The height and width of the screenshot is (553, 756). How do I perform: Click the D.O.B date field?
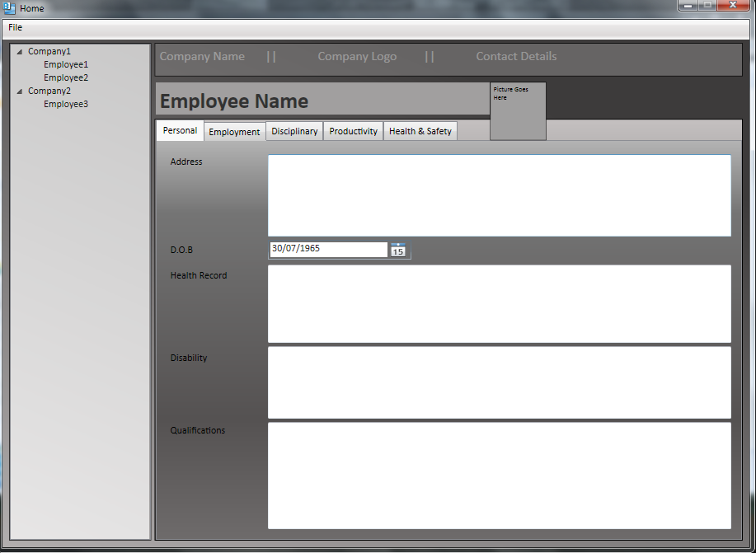coord(328,249)
